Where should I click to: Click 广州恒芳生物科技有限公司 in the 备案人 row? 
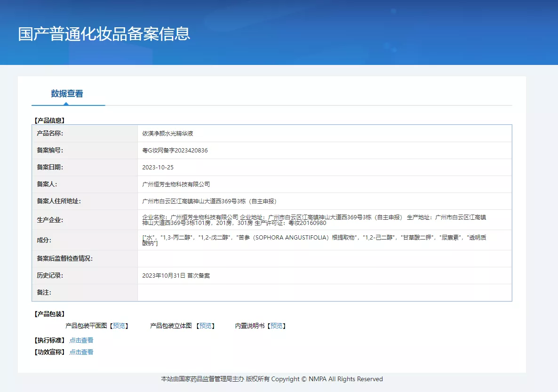(x=176, y=184)
